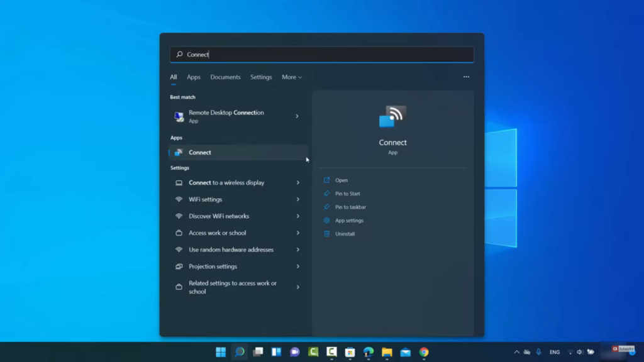Open the Mail app from taskbar
This screenshot has height=362, width=644.
tap(406, 352)
